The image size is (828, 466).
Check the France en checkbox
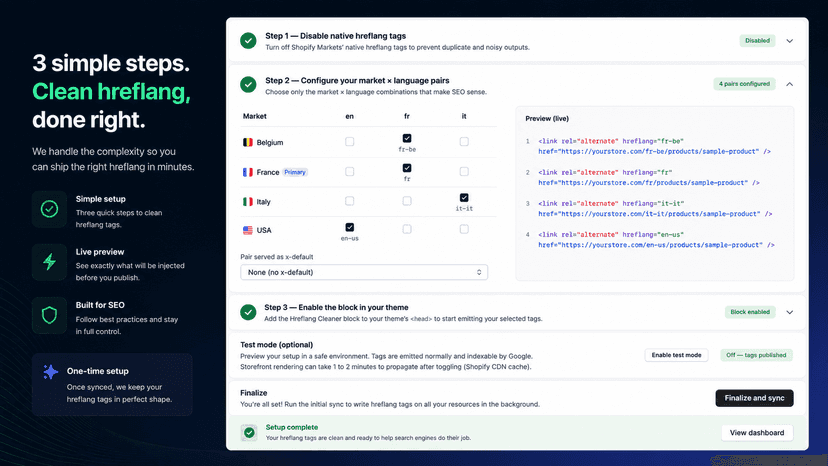point(350,172)
